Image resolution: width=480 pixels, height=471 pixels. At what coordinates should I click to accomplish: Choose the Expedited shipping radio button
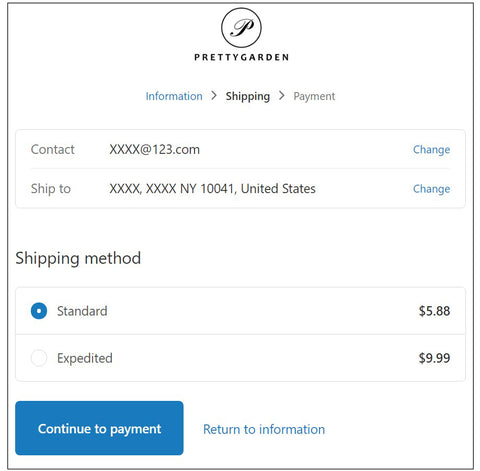click(39, 358)
